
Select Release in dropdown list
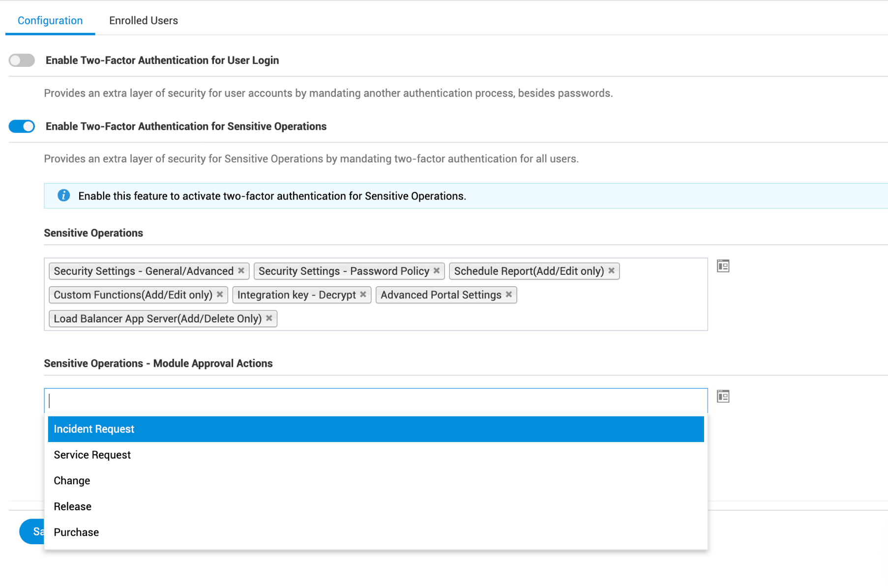pos(376,506)
